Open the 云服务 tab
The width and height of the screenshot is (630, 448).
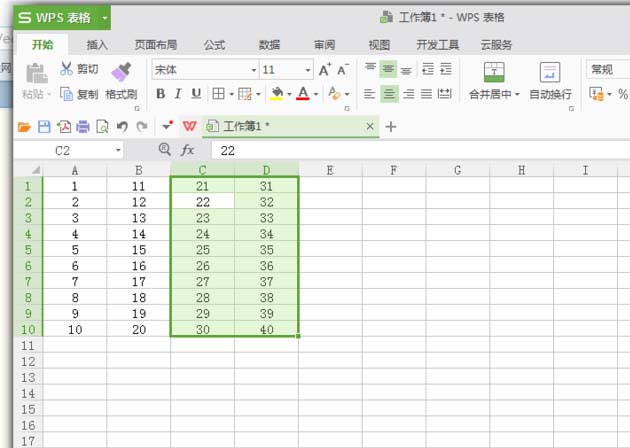(497, 45)
